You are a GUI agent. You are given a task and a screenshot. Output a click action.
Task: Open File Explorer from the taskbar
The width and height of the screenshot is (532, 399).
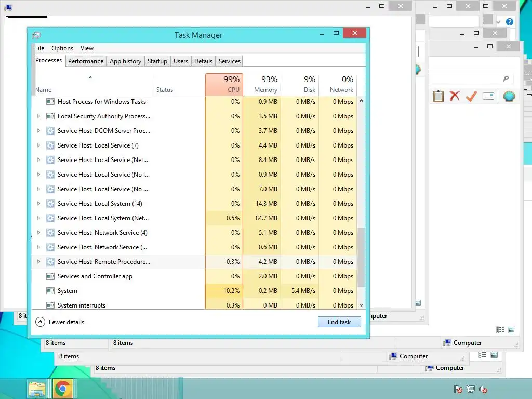(37, 389)
